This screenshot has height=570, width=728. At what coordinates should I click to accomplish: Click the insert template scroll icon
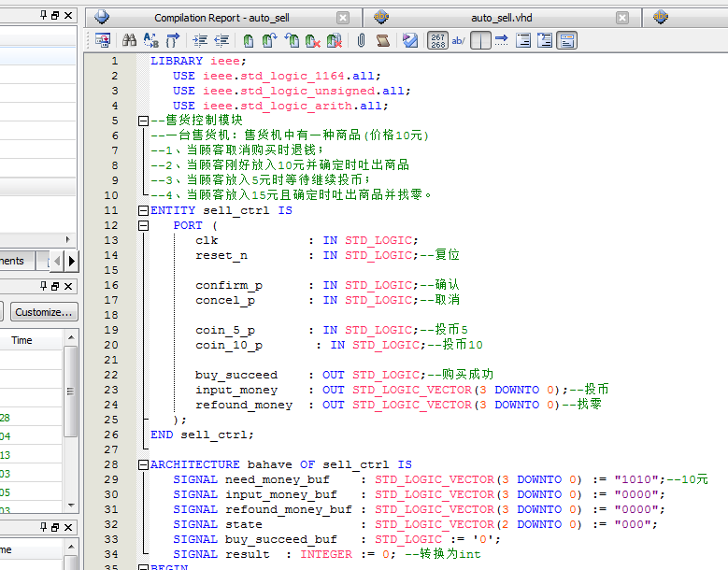coord(382,40)
